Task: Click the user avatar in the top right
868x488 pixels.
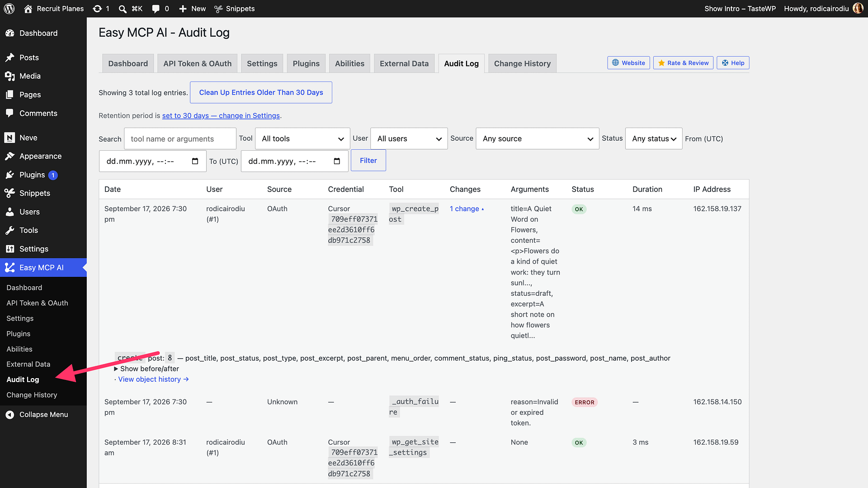Action: 858,9
